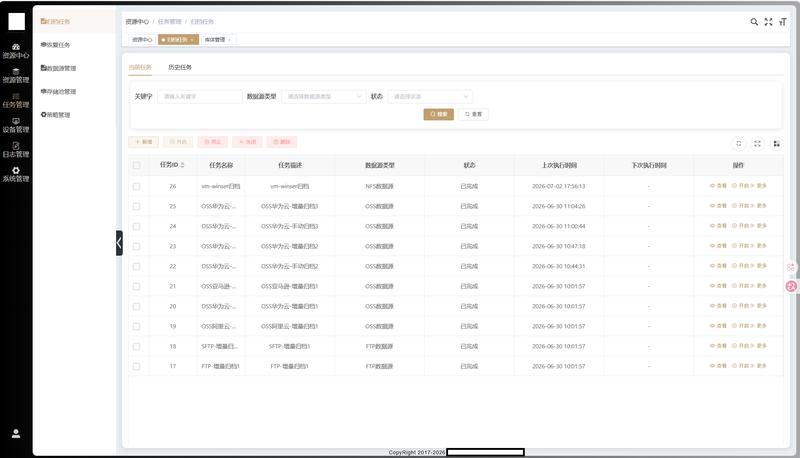Tick the checkbox for task 25
This screenshot has height=458, width=800.
coord(136,207)
